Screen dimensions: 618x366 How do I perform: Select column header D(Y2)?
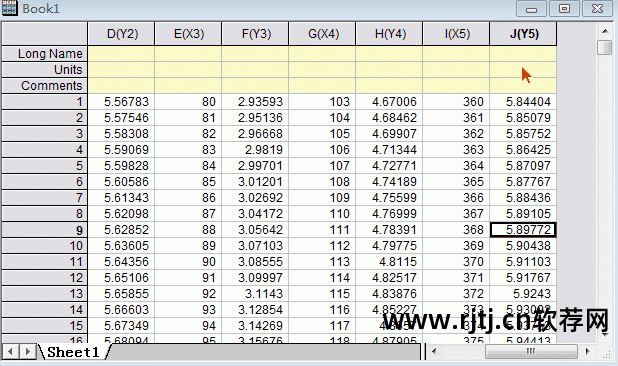tap(121, 34)
